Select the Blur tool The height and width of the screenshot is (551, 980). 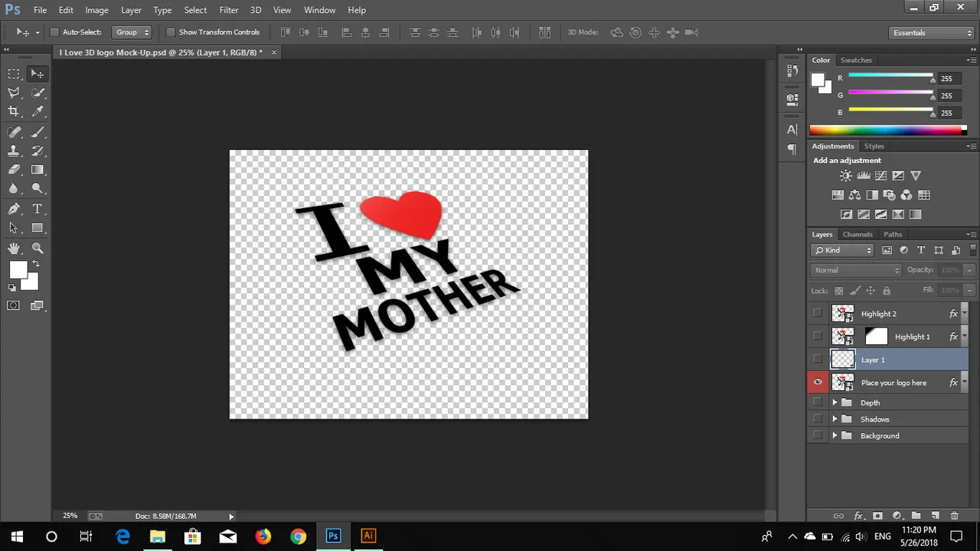pyautogui.click(x=14, y=188)
